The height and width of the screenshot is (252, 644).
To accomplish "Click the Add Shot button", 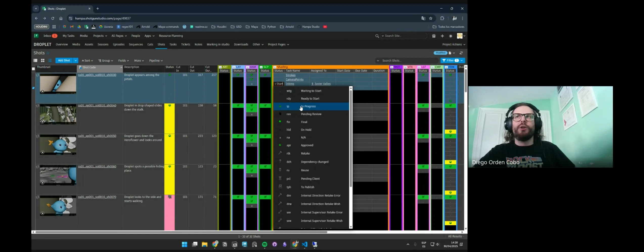I will (64, 61).
